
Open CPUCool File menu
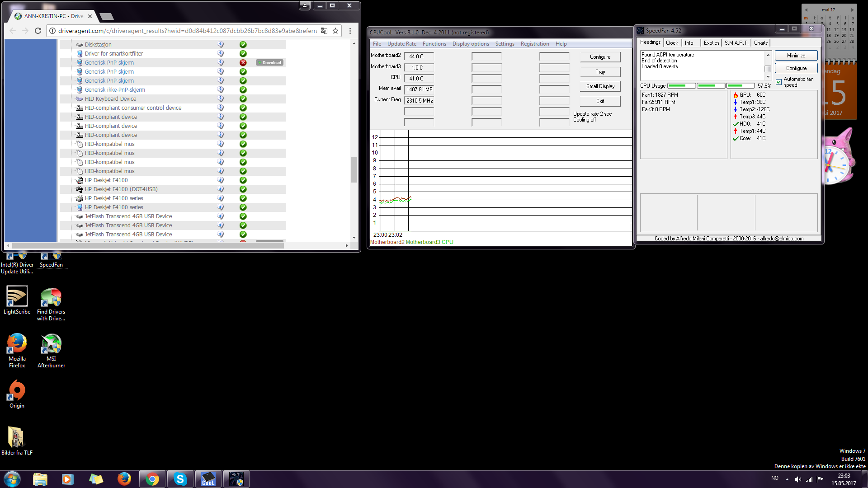377,44
